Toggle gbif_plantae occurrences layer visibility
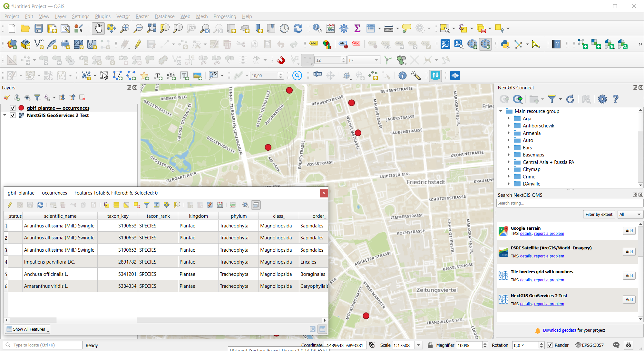Viewport: 644px width, 351px height. [x=13, y=108]
